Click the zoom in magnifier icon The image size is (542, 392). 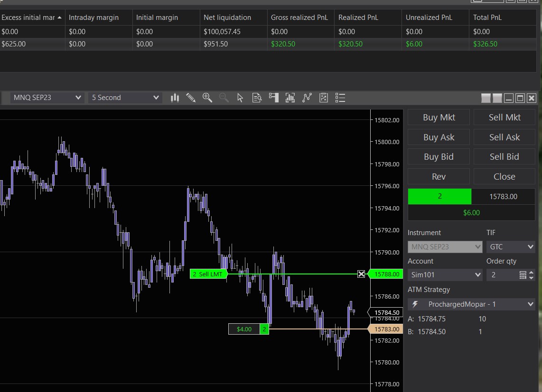tap(207, 98)
